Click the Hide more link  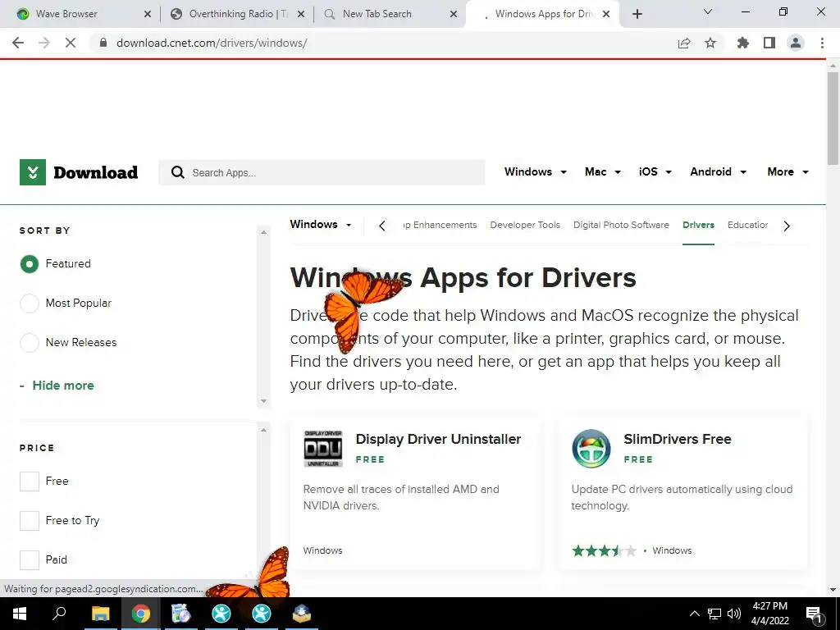[62, 386]
